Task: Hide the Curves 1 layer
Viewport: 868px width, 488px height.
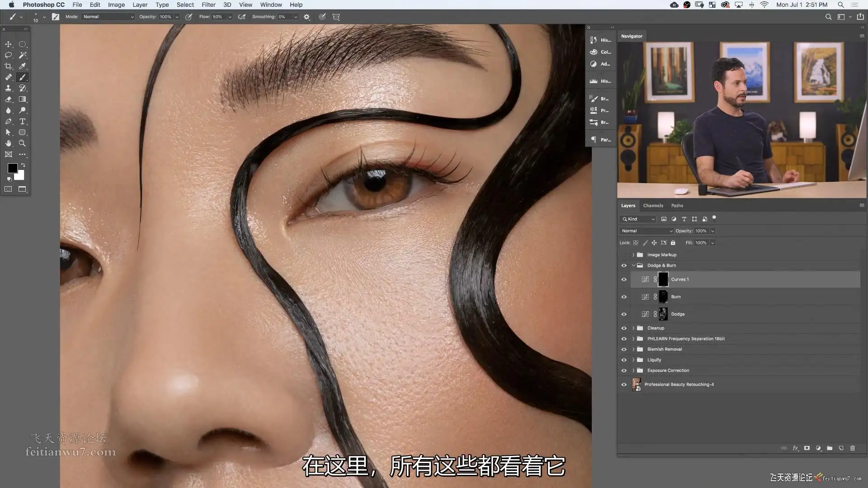Action: [x=624, y=280]
